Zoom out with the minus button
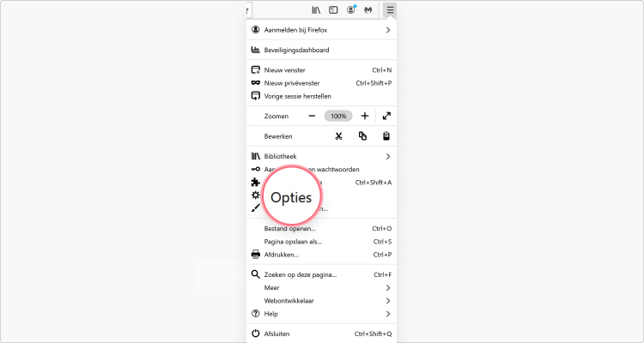644x343 pixels. [312, 116]
